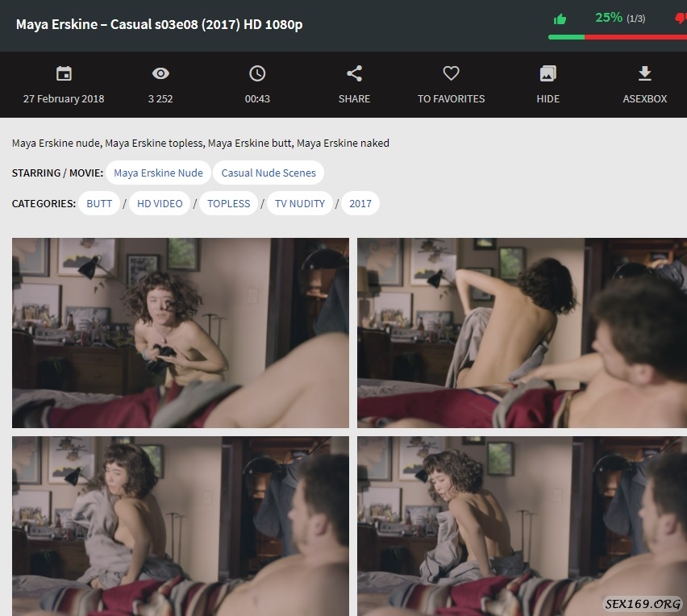The width and height of the screenshot is (687, 616).
Task: Select the HD VIDEO category tag
Action: pyautogui.click(x=160, y=203)
